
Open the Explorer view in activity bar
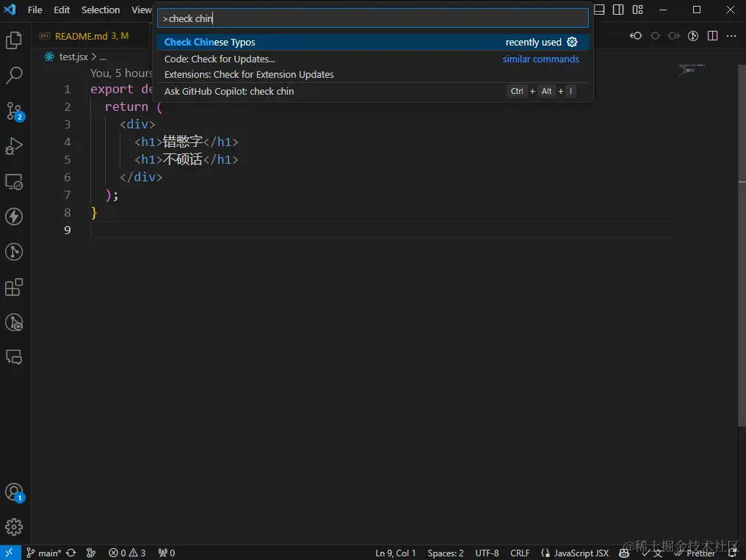pyautogui.click(x=14, y=40)
